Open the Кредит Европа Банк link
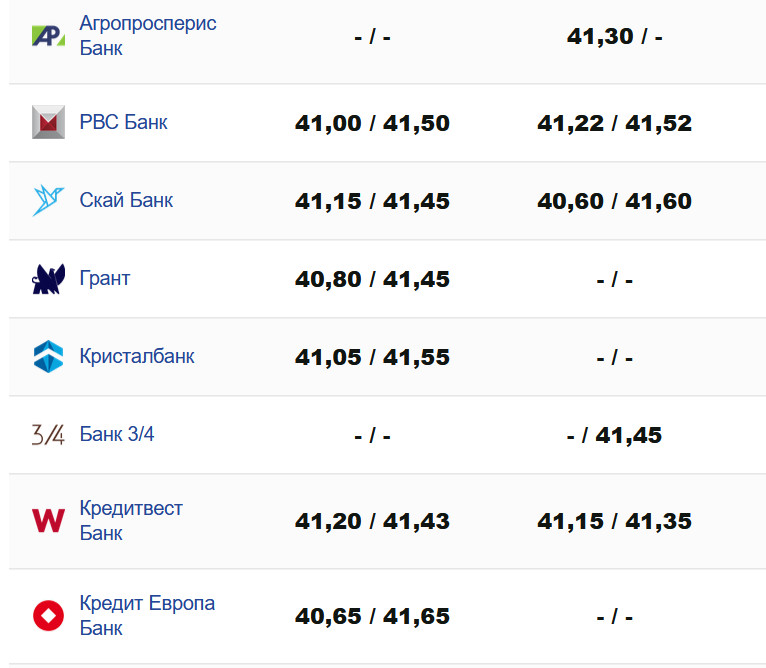The width and height of the screenshot is (766, 668). tap(147, 615)
